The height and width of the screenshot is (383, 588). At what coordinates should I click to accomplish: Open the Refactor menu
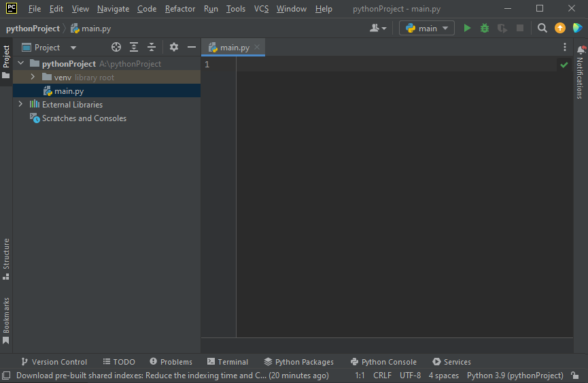pyautogui.click(x=180, y=9)
